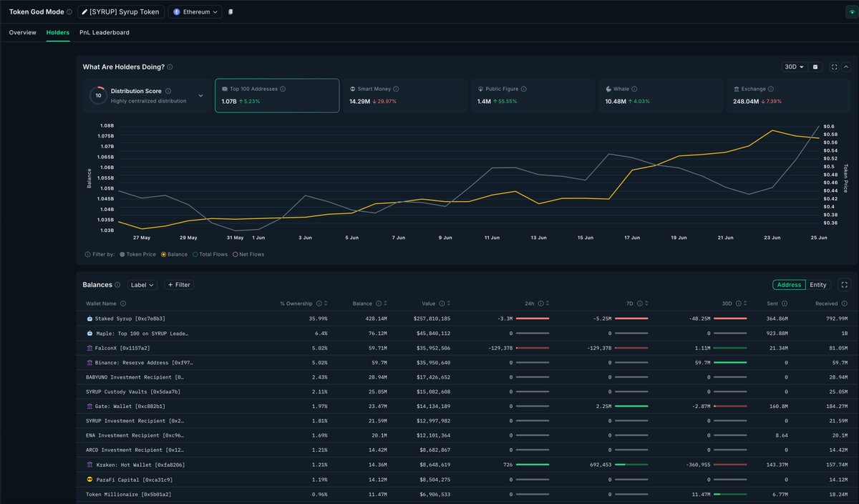Click the Smart Money info icon

point(396,89)
